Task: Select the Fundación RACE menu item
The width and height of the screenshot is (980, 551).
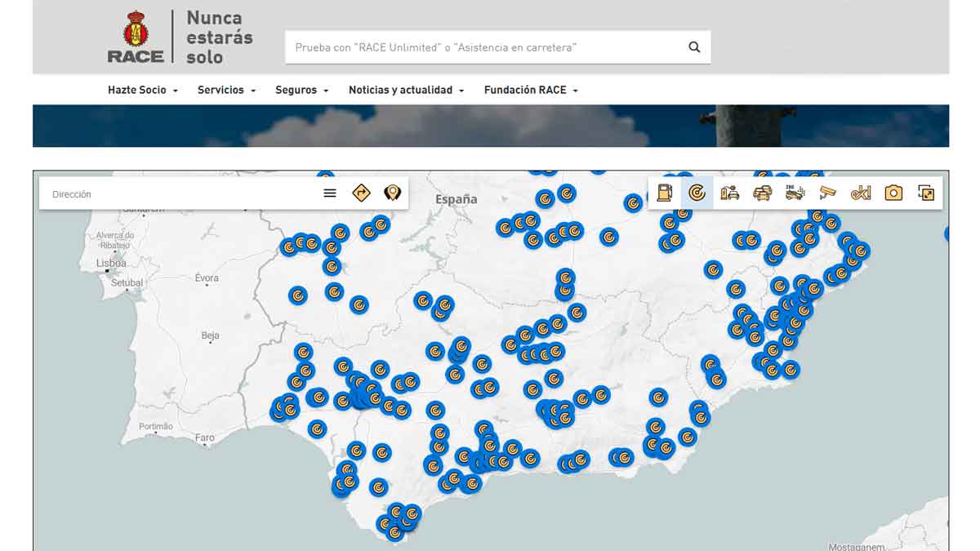Action: [x=525, y=90]
